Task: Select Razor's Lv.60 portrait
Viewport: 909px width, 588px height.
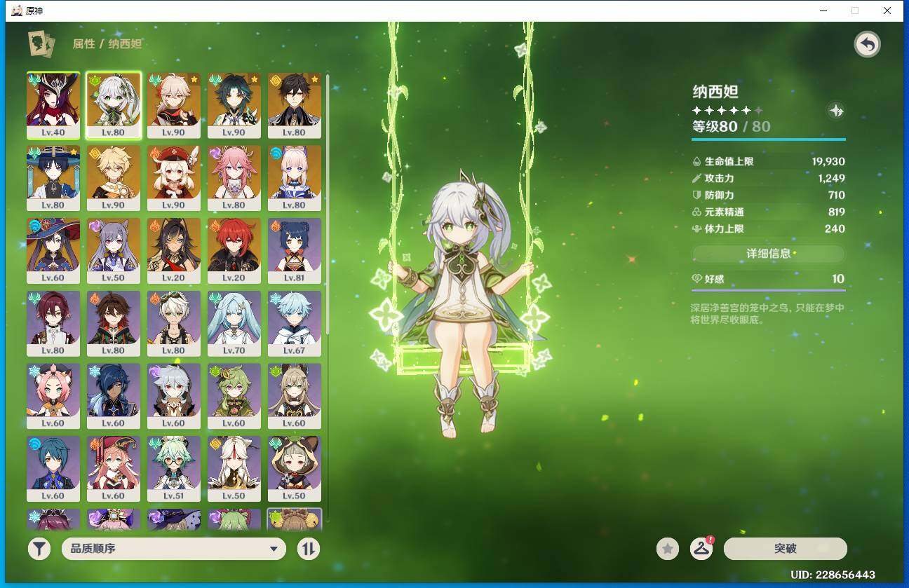Action: (174, 397)
